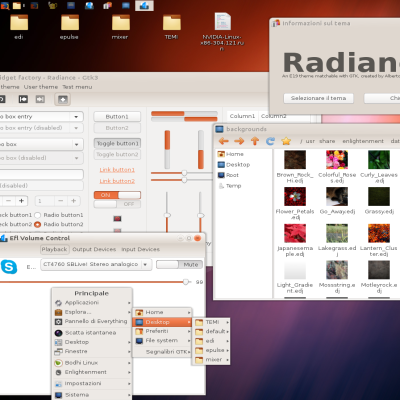Click the Column1 header in tree view
This screenshot has height=400, width=400.
(242, 116)
